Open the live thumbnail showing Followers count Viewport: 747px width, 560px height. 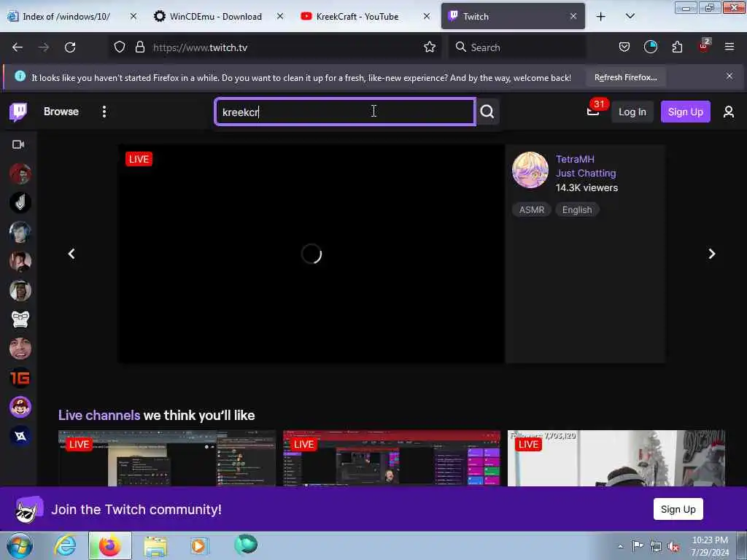616,458
